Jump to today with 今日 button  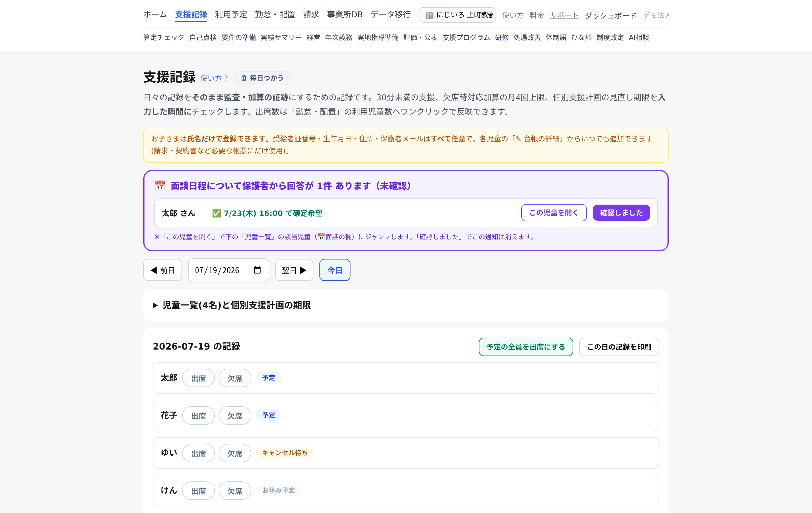point(335,270)
